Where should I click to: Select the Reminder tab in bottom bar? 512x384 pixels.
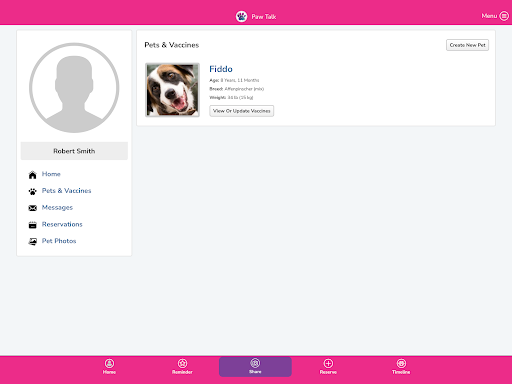[182, 367]
